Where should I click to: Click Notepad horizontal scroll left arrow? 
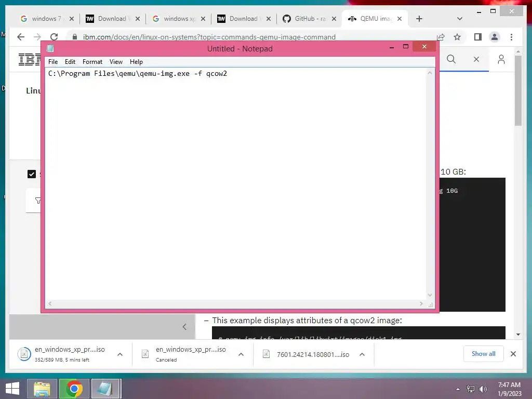pos(50,303)
